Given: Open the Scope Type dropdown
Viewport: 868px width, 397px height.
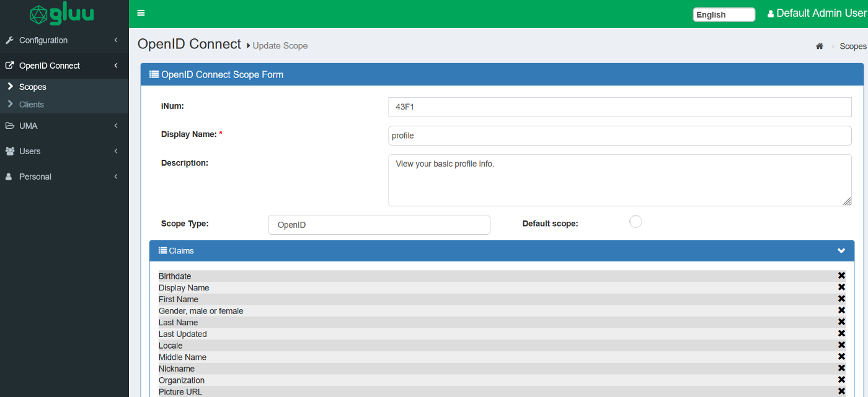Looking at the screenshot, I should [379, 225].
